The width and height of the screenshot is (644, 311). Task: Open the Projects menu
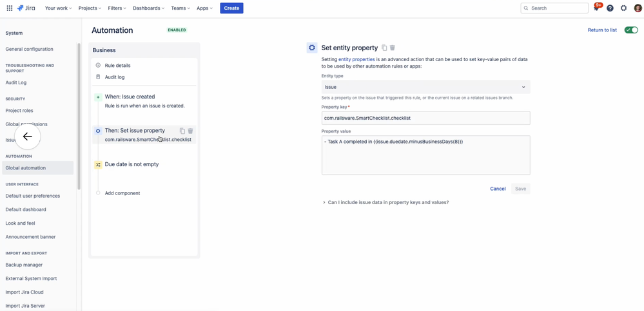click(x=90, y=8)
